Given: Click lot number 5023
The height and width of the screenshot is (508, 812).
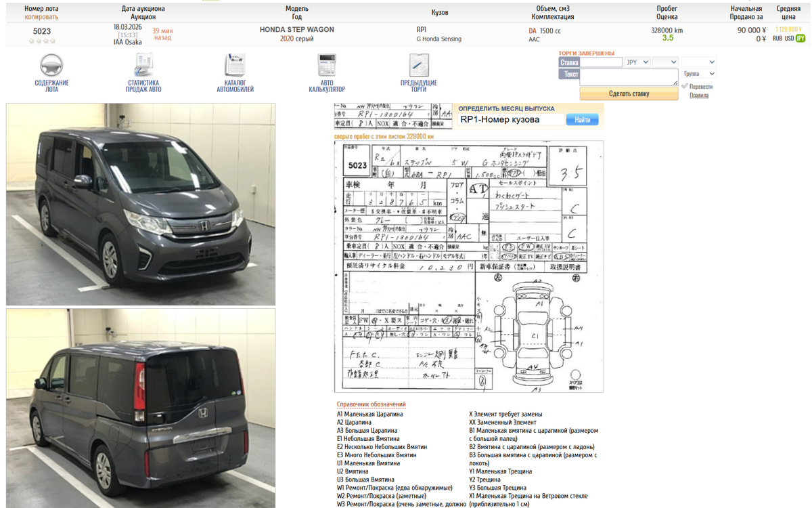Looking at the screenshot, I should click(42, 31).
